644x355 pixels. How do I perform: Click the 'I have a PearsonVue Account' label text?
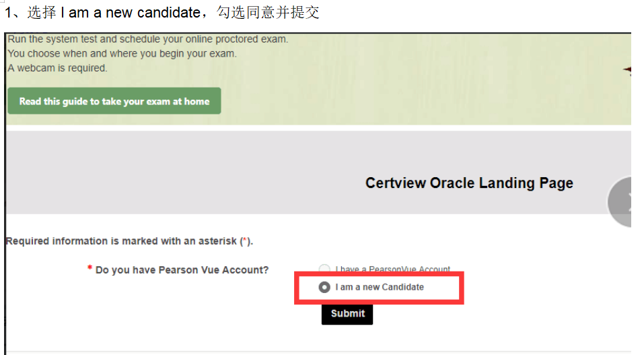point(393,269)
